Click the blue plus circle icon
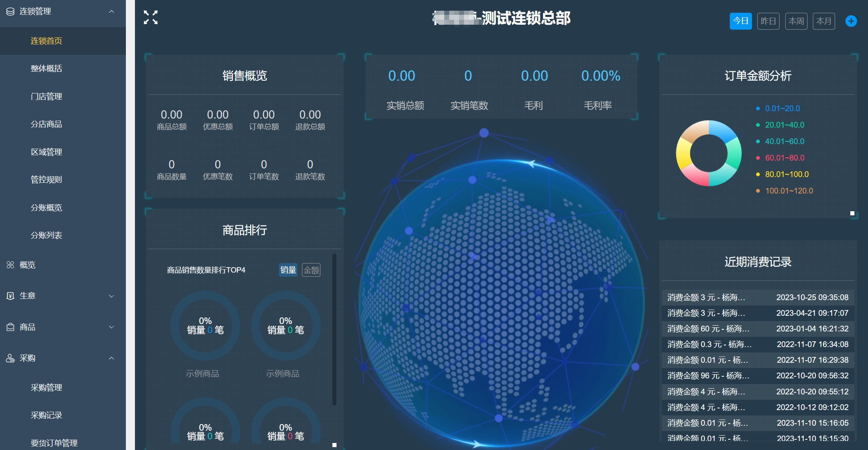 tap(851, 21)
